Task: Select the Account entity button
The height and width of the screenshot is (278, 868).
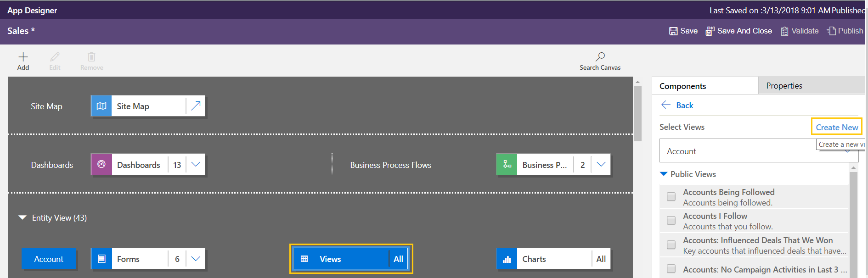Action: pyautogui.click(x=49, y=259)
